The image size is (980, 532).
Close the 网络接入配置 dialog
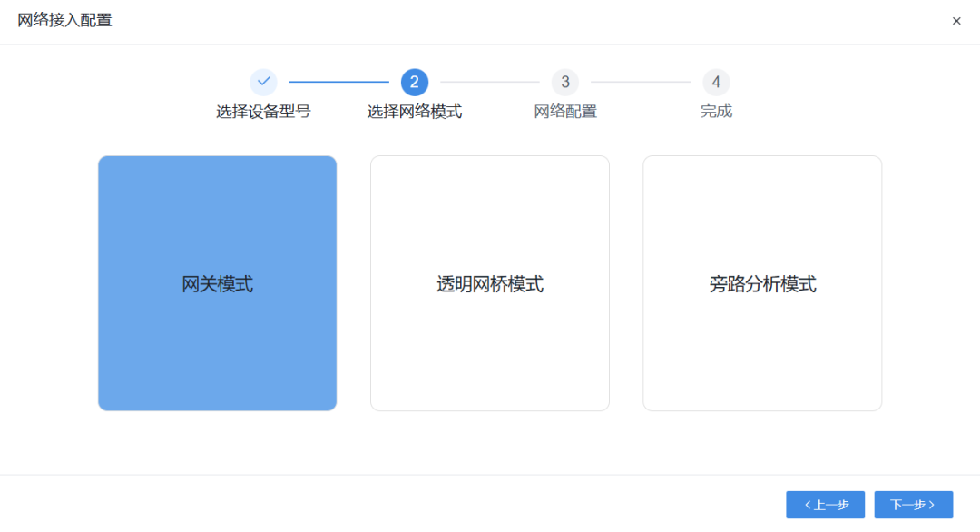[956, 19]
